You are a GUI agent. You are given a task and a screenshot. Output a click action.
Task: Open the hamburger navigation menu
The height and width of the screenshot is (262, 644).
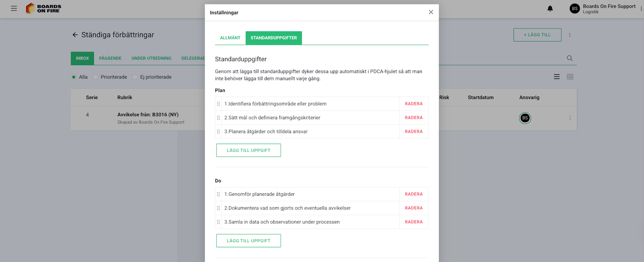click(14, 8)
